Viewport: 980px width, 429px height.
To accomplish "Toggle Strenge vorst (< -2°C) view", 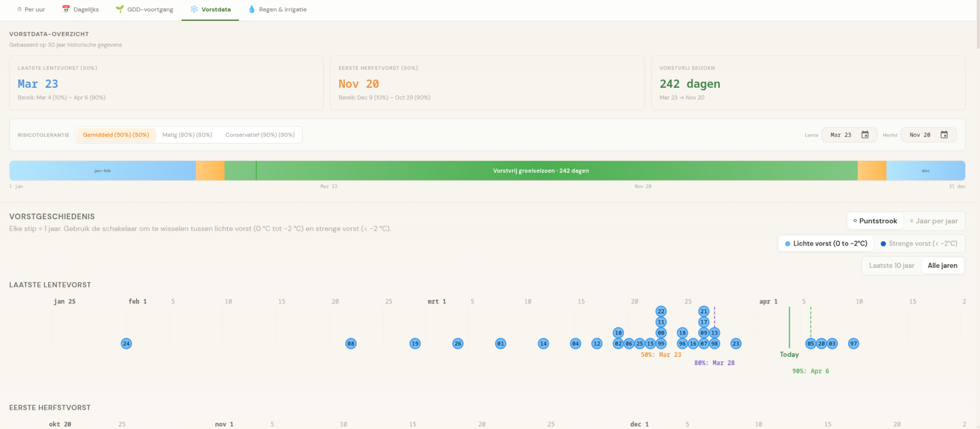I will (x=919, y=244).
